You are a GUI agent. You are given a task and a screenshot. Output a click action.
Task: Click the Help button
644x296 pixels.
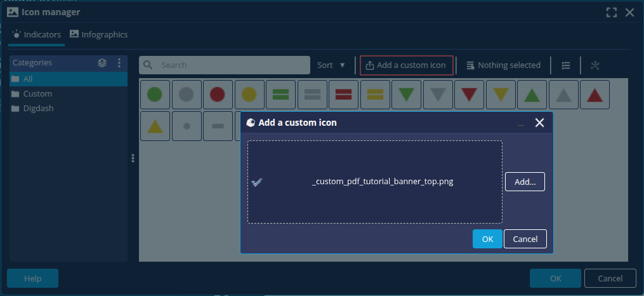tap(32, 278)
